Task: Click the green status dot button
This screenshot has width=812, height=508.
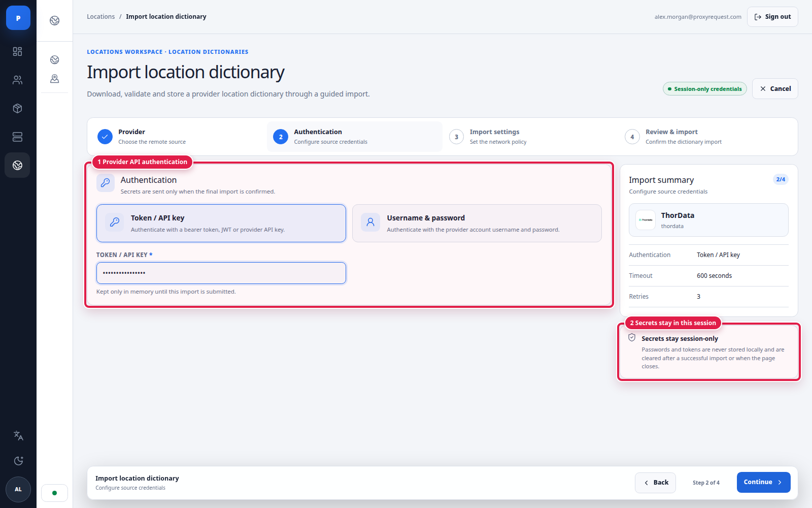Action: pos(55,493)
